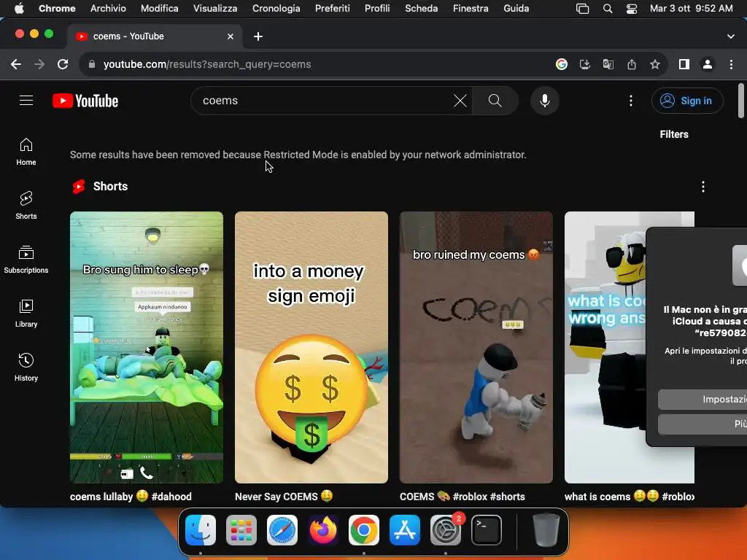Open Spotlight search in menu bar
This screenshot has width=747, height=560.
608,8
